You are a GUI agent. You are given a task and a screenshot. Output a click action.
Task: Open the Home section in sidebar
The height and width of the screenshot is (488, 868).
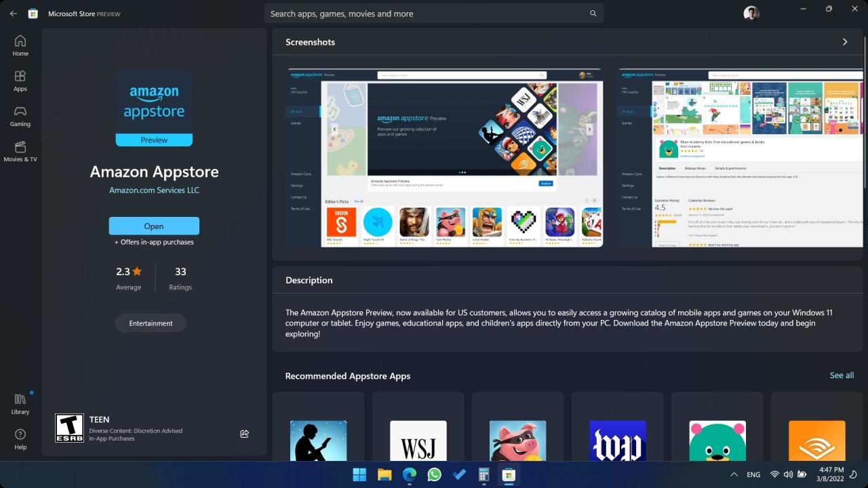20,45
